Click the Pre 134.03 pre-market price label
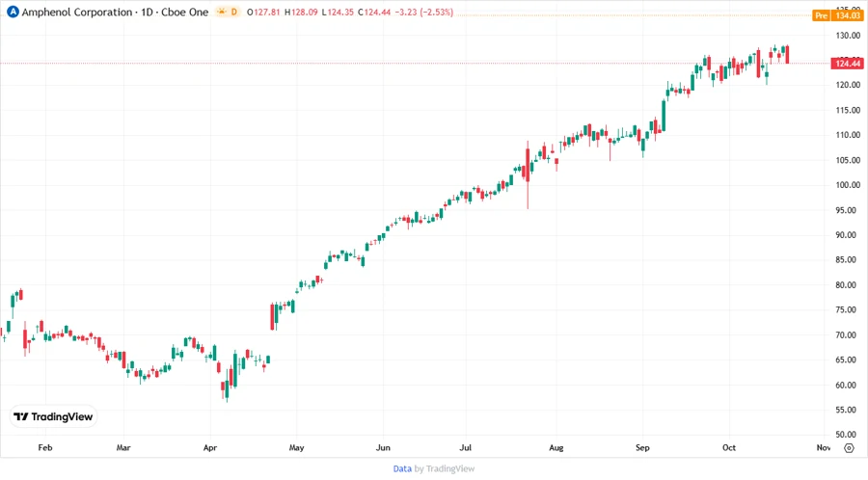This screenshot has width=868, height=480. point(837,15)
